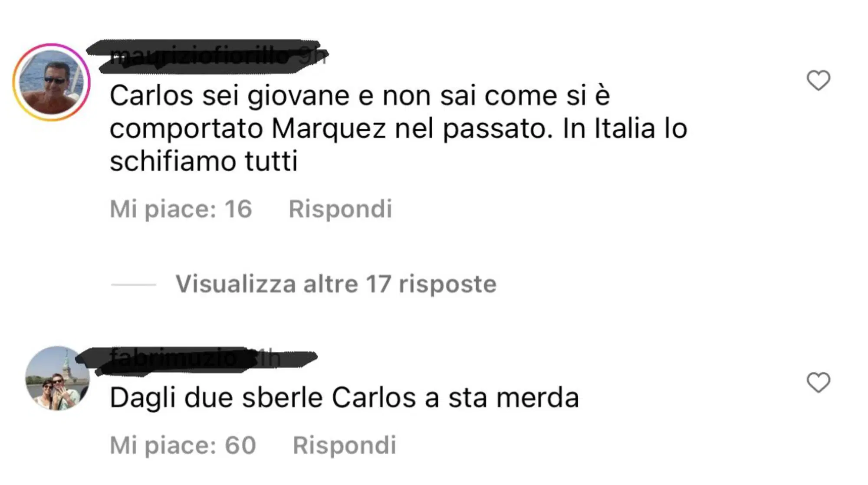Viewport: 868px width, 485px height.
Task: Open the first commenter's redacted username
Action: click(200, 56)
